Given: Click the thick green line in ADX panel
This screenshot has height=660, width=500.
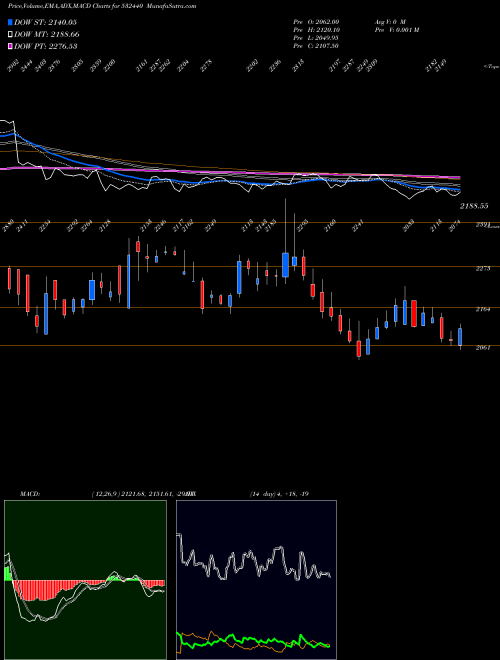Looking at the screenshot, I should point(253,643).
